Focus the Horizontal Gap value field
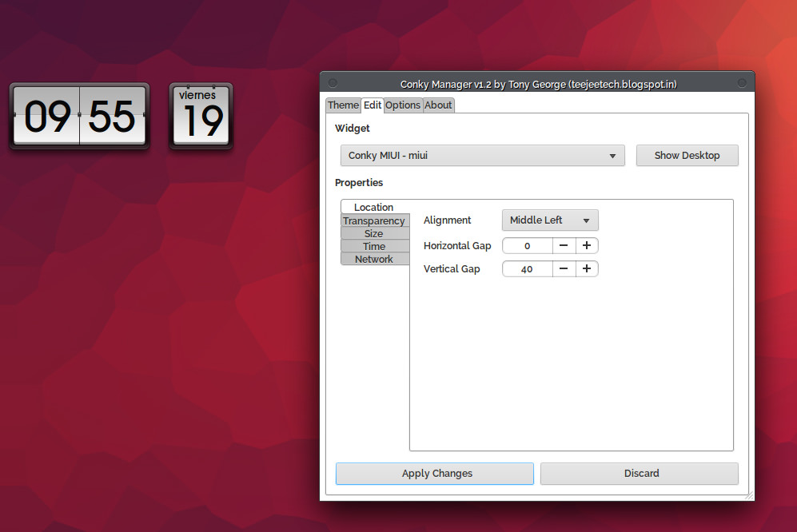This screenshot has width=797, height=532. (x=528, y=246)
